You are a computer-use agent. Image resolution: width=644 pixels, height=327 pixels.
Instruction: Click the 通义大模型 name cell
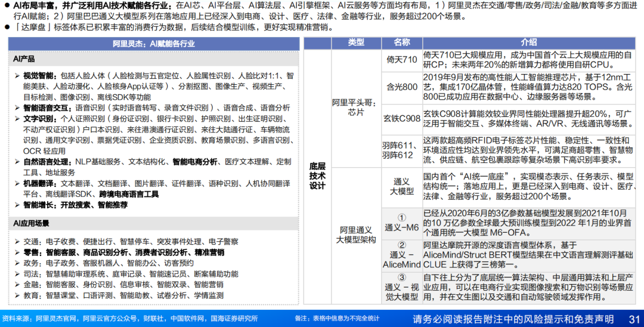pos(402,187)
